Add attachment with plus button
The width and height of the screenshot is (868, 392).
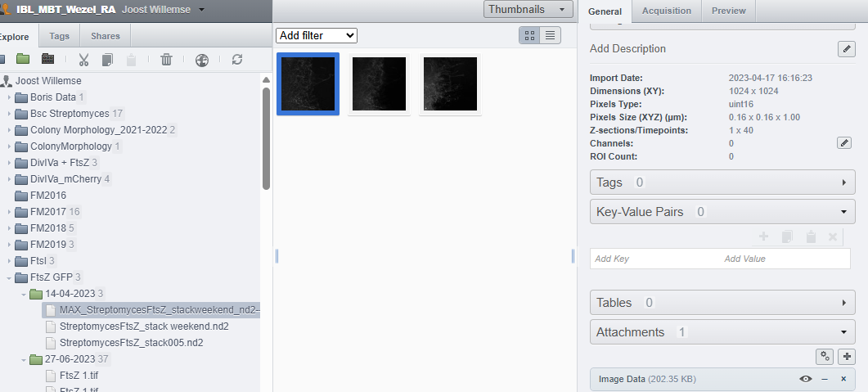pyautogui.click(x=847, y=356)
